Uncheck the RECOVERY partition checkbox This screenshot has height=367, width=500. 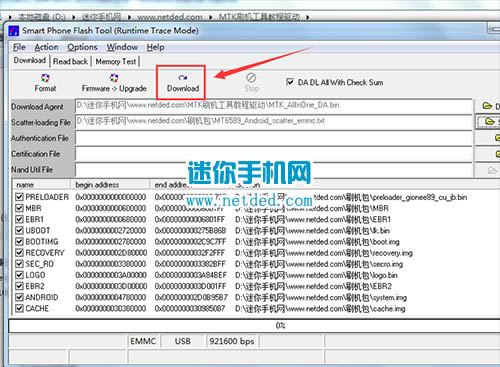click(x=19, y=253)
